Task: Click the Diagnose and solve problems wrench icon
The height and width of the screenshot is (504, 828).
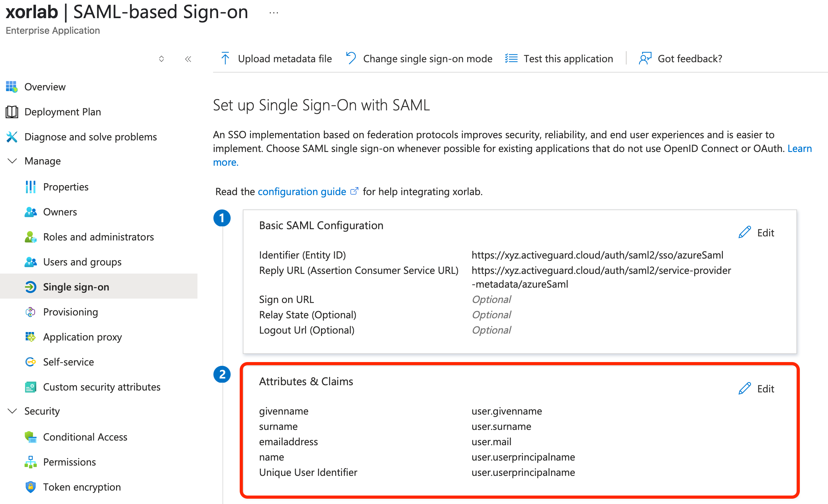Action: click(x=12, y=137)
